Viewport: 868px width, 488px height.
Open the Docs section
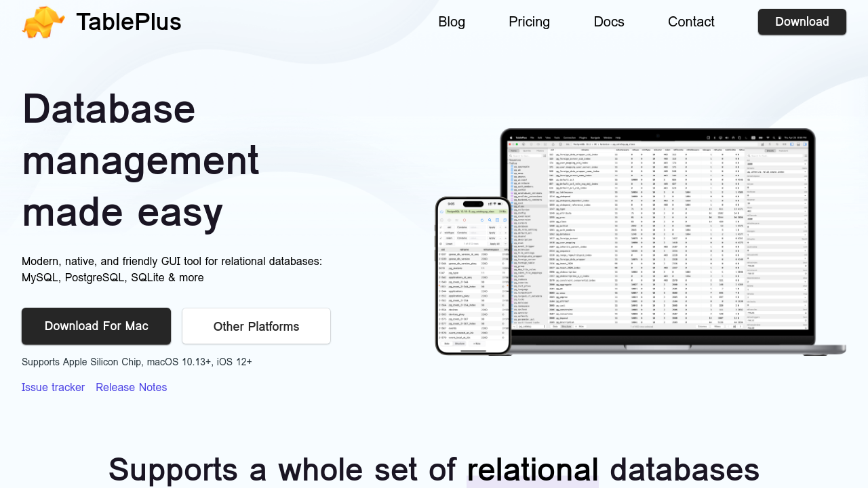point(608,22)
